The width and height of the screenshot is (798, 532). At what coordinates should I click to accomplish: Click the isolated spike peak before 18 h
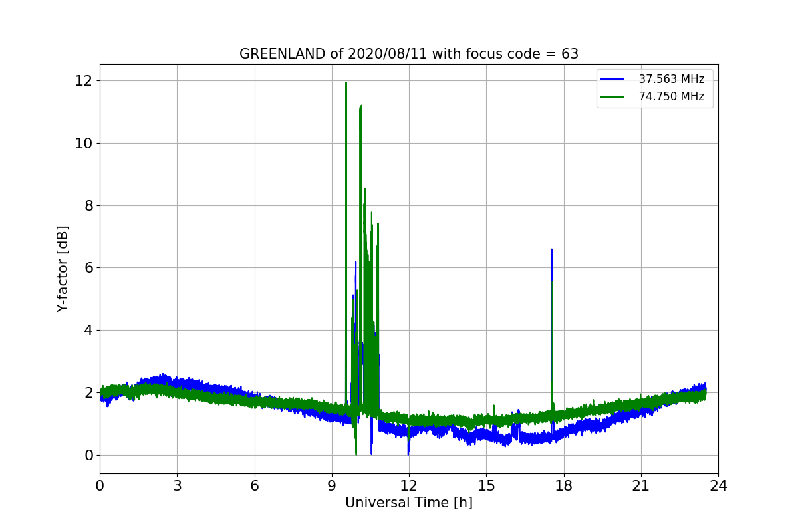(551, 251)
